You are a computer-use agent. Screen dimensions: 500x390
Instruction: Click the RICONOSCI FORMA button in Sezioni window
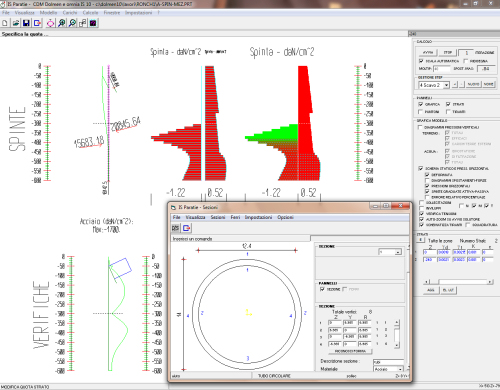click(350, 351)
